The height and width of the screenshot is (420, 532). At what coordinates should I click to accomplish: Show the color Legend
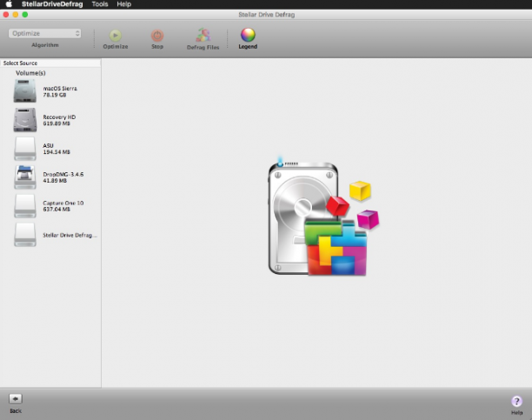248,35
